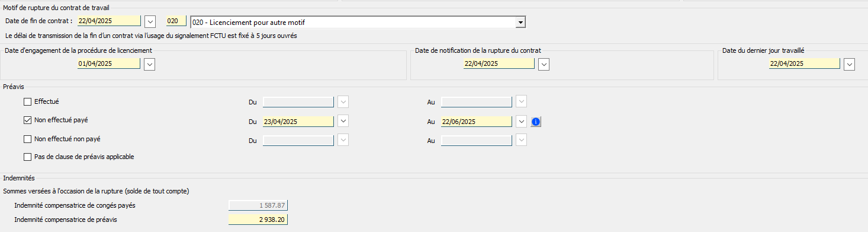Click the préavis end date 22/06/2025 field
Viewport: 868px width, 232px height.
pyautogui.click(x=477, y=121)
